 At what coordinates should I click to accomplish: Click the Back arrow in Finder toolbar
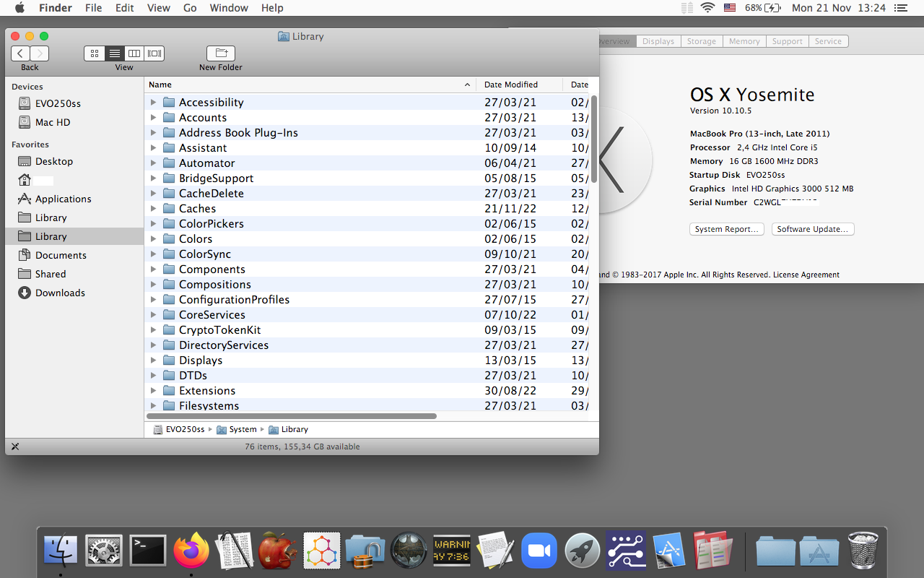(21, 53)
